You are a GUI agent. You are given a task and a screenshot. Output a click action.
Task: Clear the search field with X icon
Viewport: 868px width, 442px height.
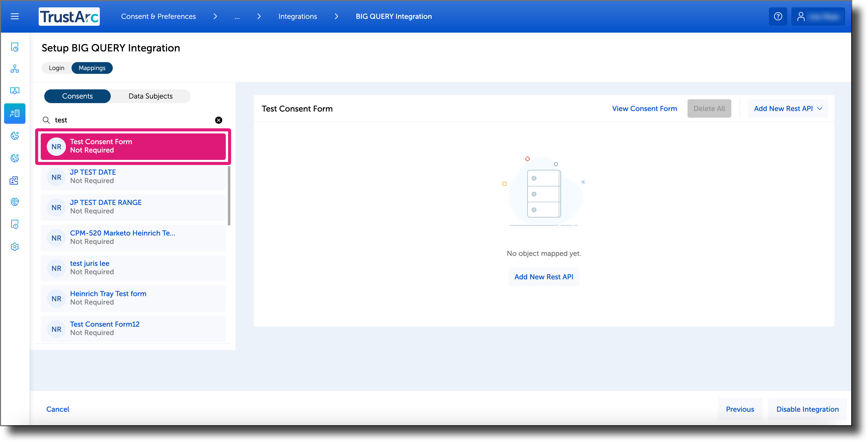(219, 120)
